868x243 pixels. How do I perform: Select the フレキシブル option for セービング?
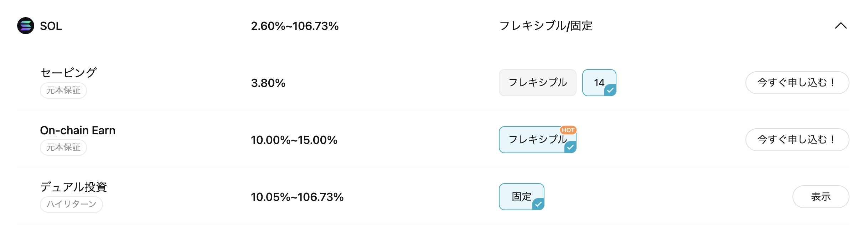pyautogui.click(x=537, y=83)
